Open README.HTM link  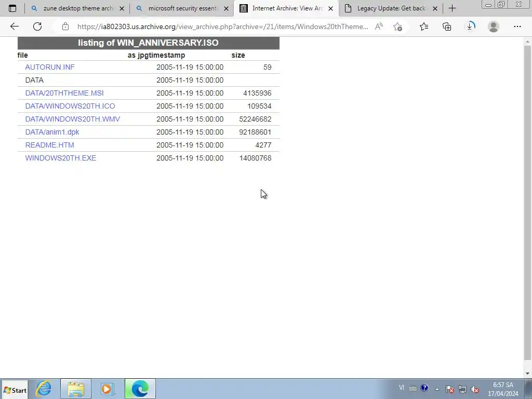[x=49, y=145]
